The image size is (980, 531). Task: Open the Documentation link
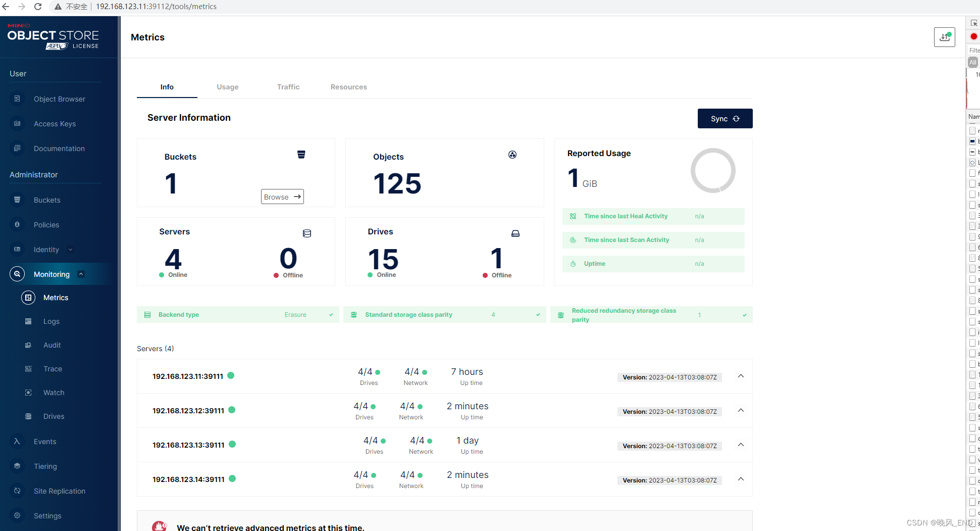pyautogui.click(x=59, y=149)
